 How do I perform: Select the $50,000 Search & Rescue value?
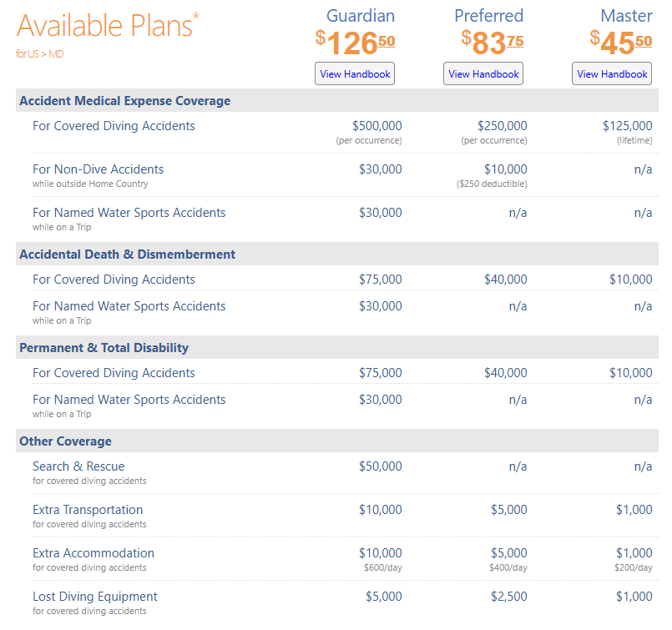(x=380, y=466)
